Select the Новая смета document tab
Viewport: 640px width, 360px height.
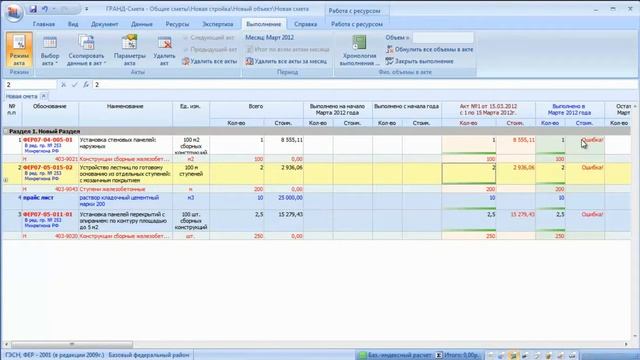22,96
